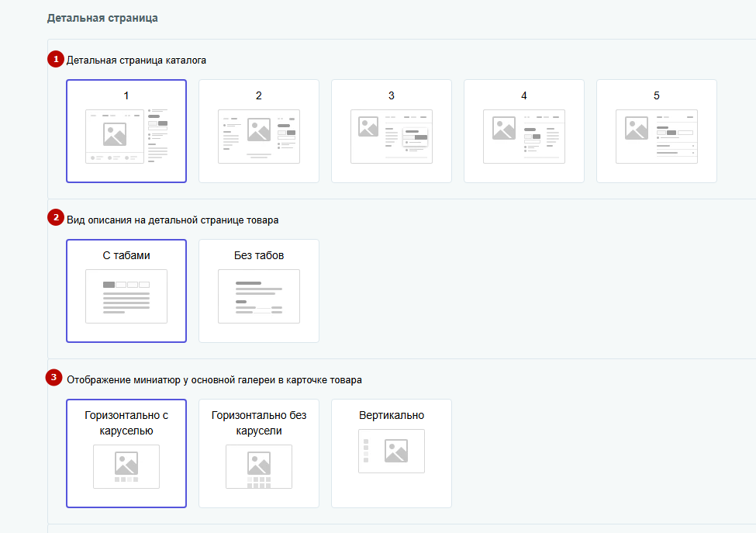Click the tabbed description preview image
756x533 pixels.
coord(126,296)
